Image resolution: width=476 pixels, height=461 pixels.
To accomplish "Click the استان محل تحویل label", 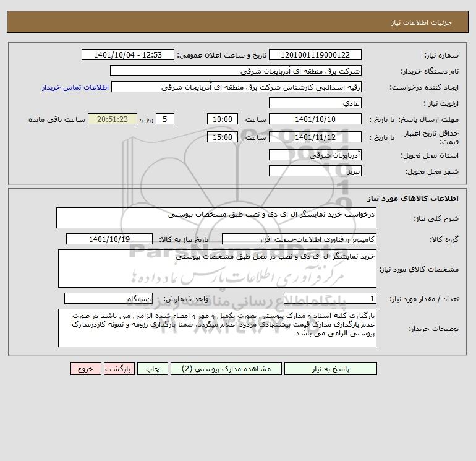I will (430, 155).
